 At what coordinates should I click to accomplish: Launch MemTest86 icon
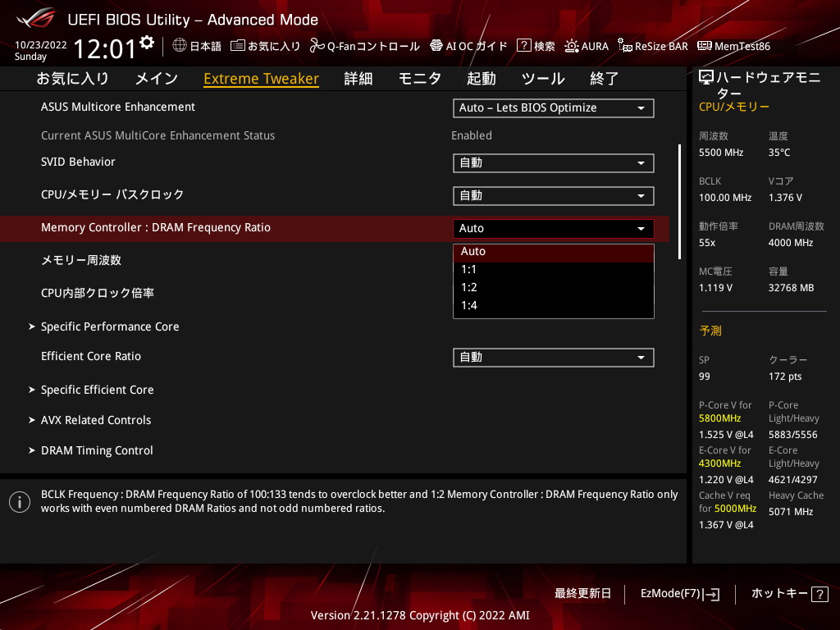click(x=704, y=46)
